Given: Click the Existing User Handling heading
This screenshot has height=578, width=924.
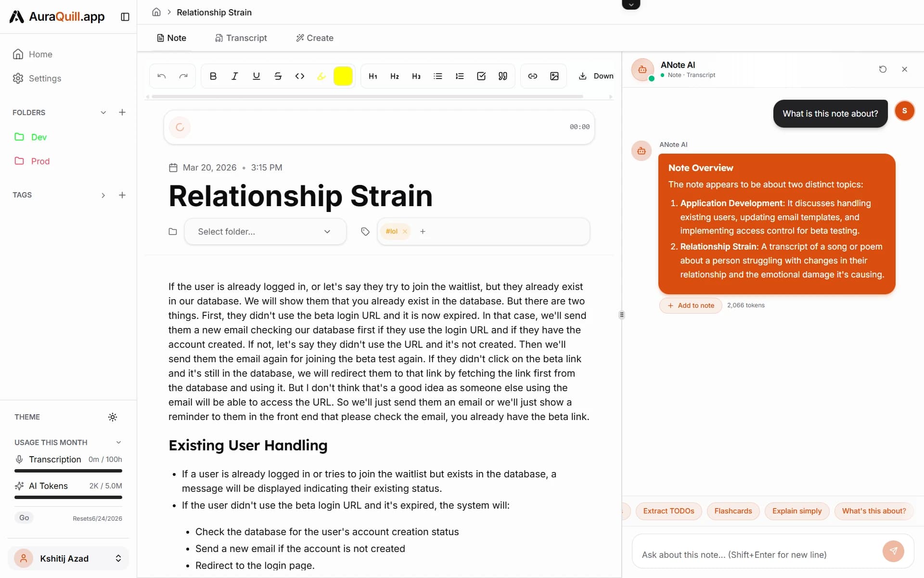Looking at the screenshot, I should [248, 446].
